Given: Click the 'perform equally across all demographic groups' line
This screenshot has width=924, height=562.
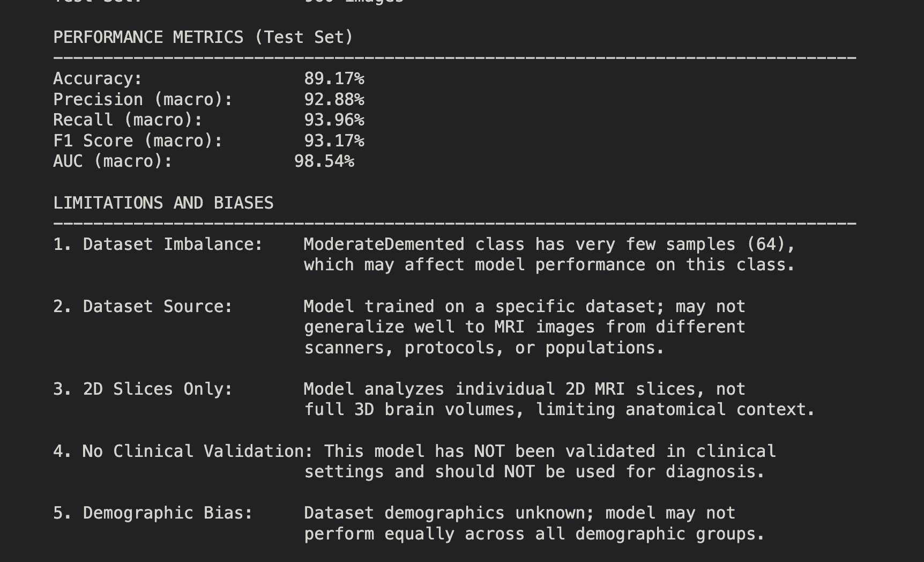Looking at the screenshot, I should coord(534,534).
